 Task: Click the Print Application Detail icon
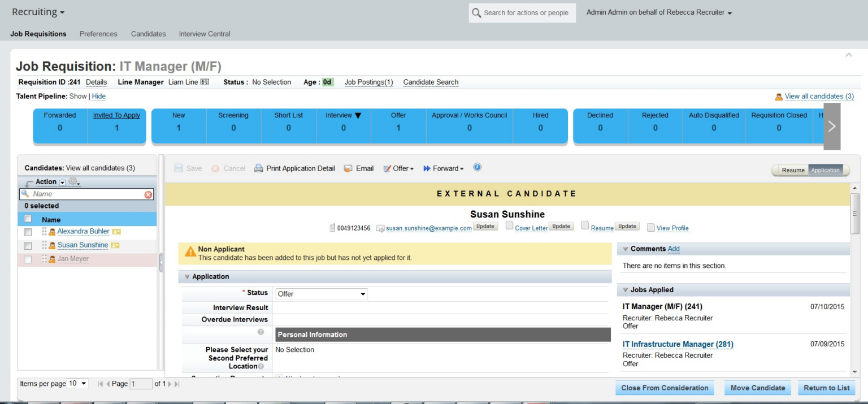[258, 168]
